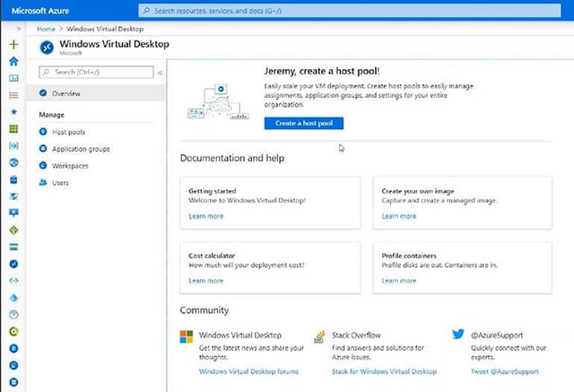The image size is (574, 392).
Task: Click the Favorites star icon in the sidebar
Action: point(13,111)
